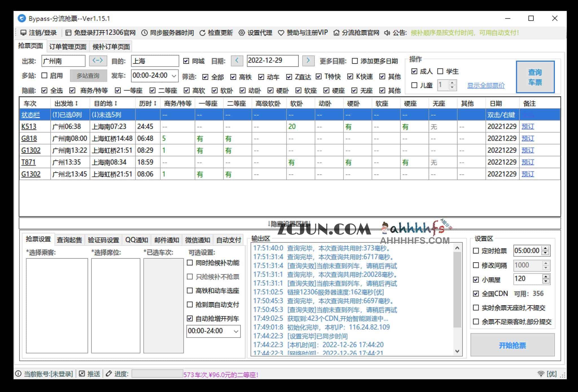Screen dimensions: 578x392
Task: Click the push icon in status bar
Action: tap(82, 374)
